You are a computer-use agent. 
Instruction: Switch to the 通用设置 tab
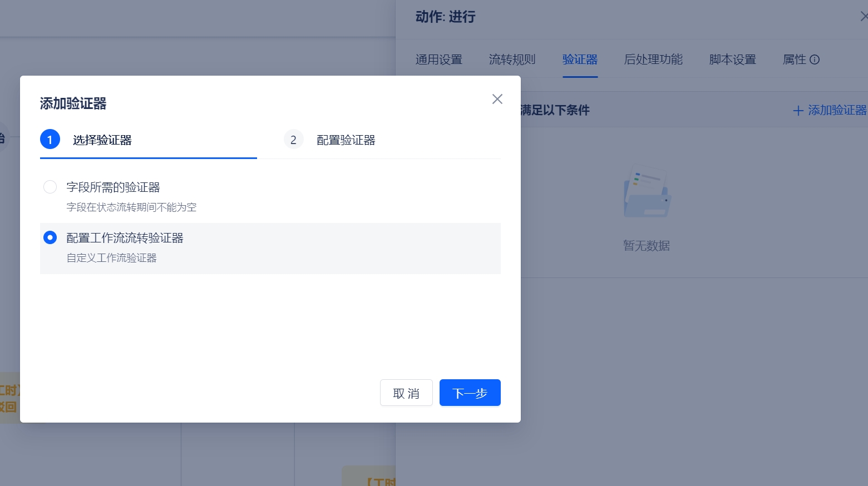pyautogui.click(x=440, y=59)
